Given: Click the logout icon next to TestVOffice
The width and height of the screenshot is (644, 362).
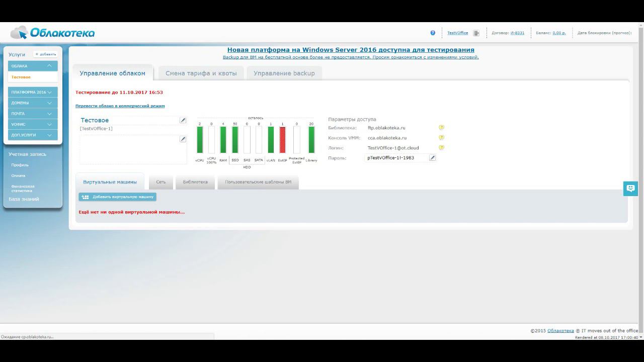Looking at the screenshot, I should point(476,33).
